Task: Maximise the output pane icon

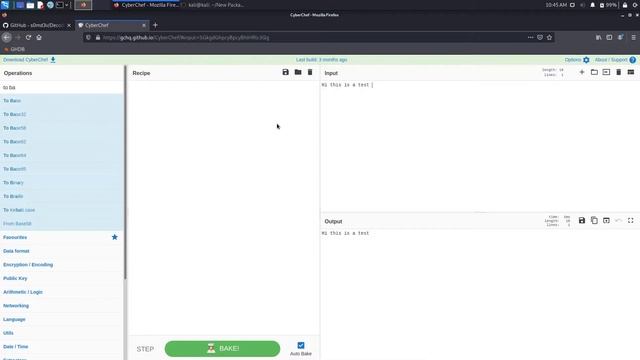Action: point(631,220)
